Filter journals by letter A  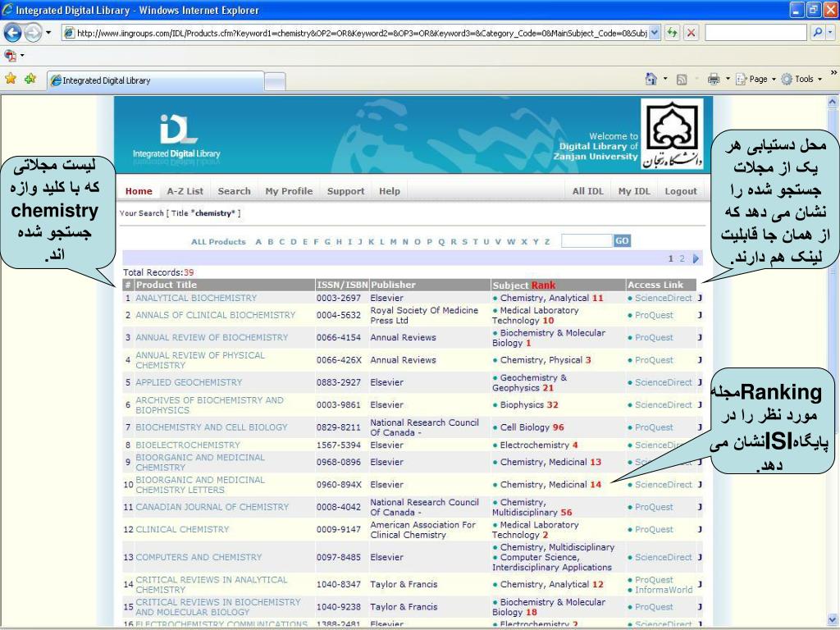pos(258,242)
